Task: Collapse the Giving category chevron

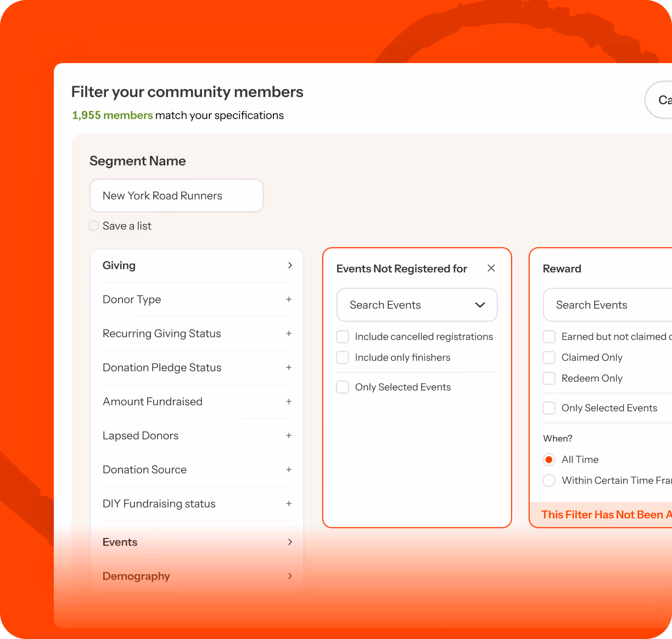Action: click(x=290, y=265)
